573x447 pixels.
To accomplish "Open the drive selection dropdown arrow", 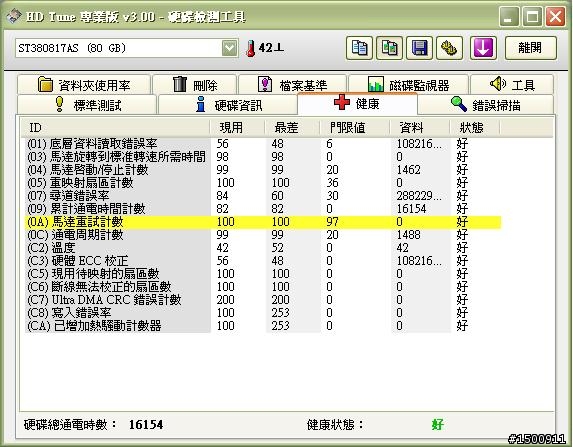I will click(x=229, y=48).
